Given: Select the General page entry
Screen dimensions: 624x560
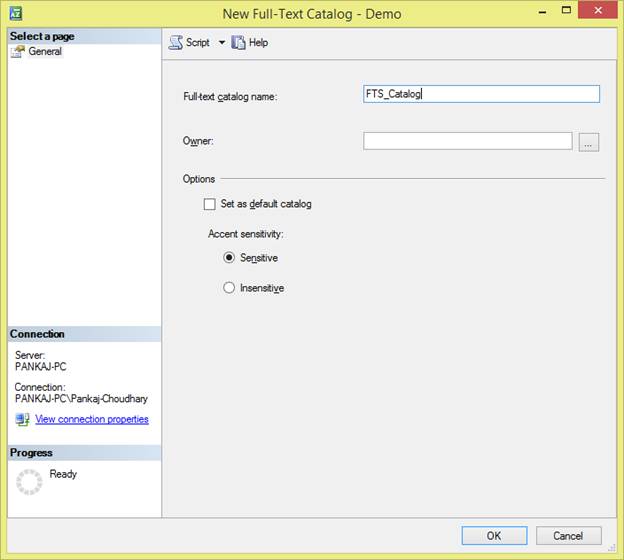Looking at the screenshot, I should pyautogui.click(x=45, y=51).
